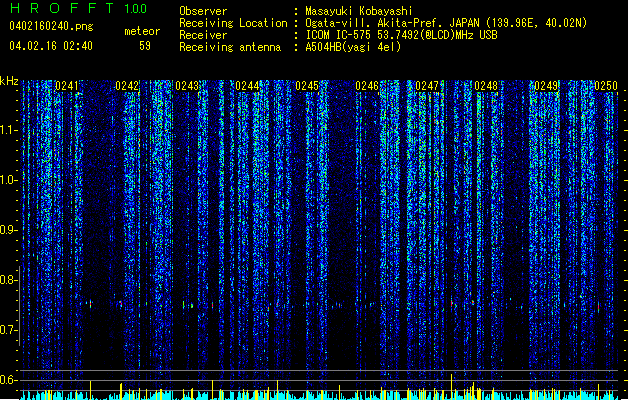Select the Ogata-vill. Akita-Pref. JAPAN location text
The width and height of the screenshot is (629, 400).
(446, 23)
